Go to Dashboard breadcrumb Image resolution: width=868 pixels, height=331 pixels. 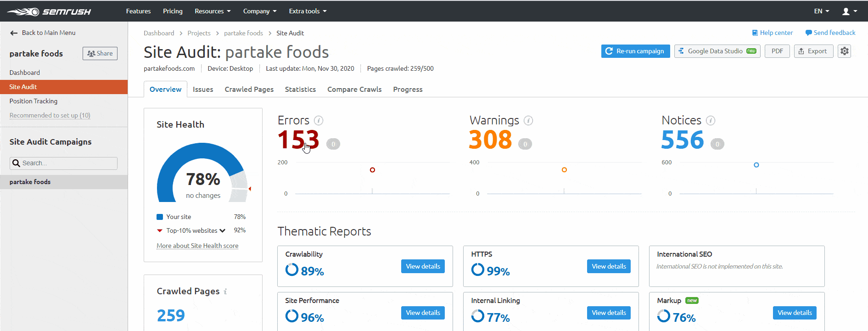click(x=159, y=33)
